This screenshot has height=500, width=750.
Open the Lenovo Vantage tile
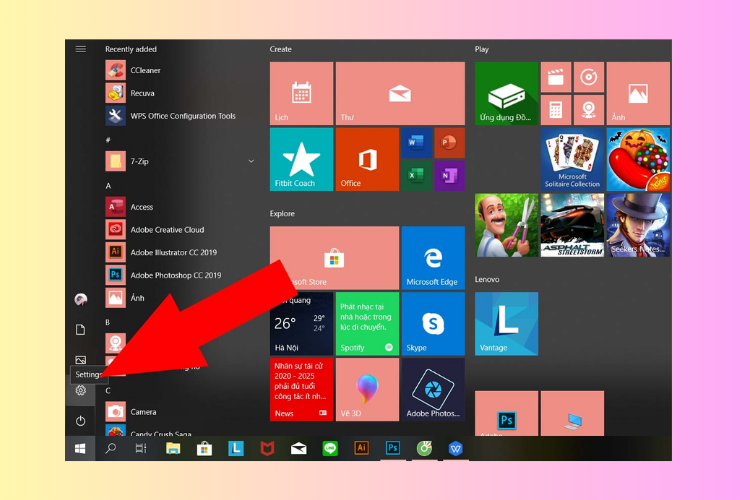[506, 324]
